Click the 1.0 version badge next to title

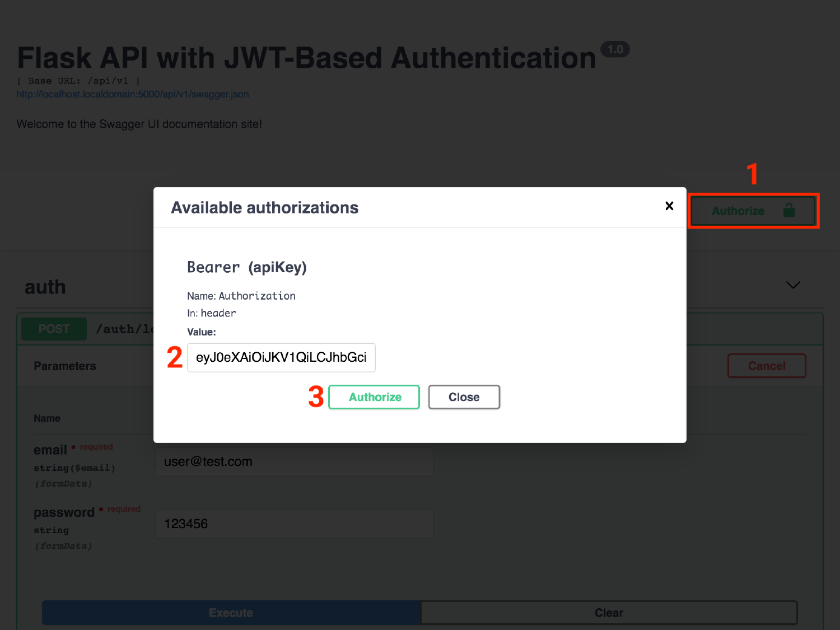click(x=614, y=49)
